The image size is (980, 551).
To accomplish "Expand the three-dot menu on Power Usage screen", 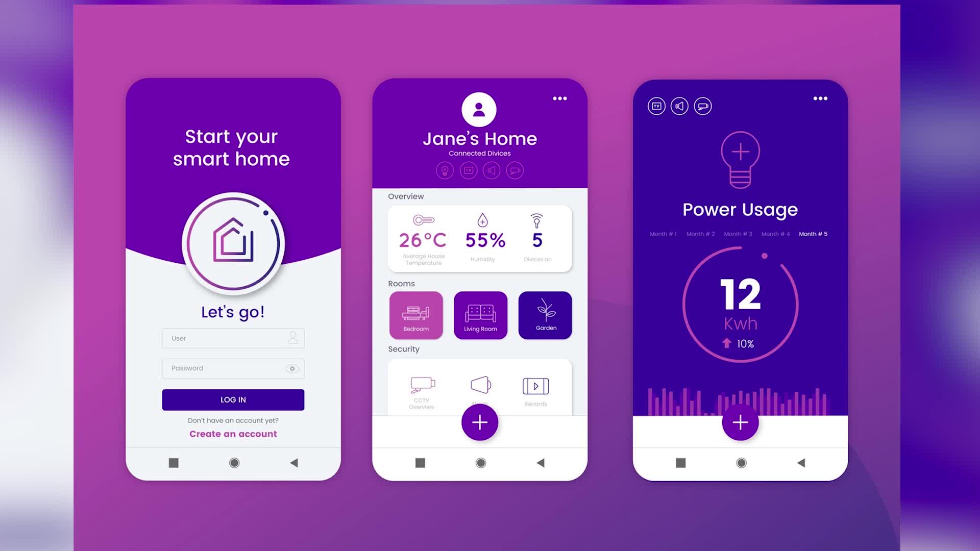I will coord(820,99).
